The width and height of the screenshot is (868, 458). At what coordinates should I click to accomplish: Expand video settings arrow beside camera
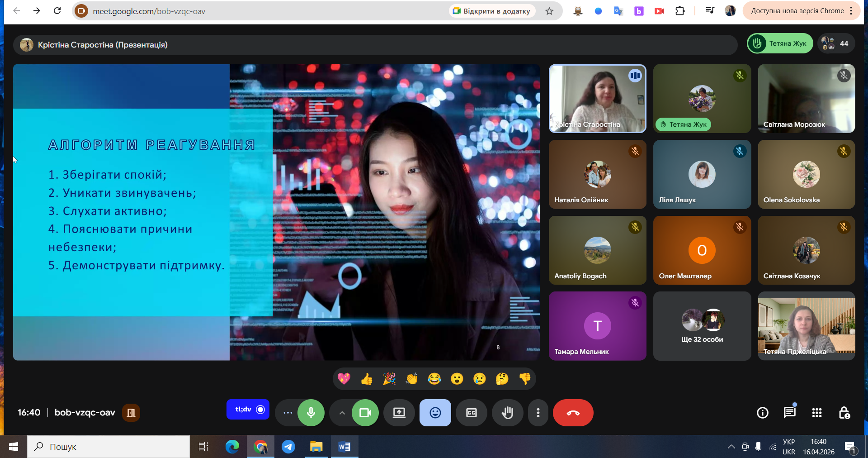[x=342, y=413]
